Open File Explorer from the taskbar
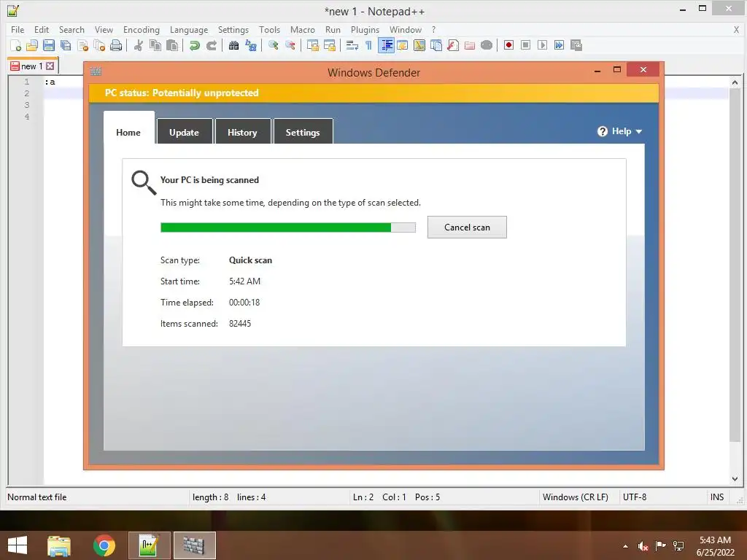 (x=59, y=545)
